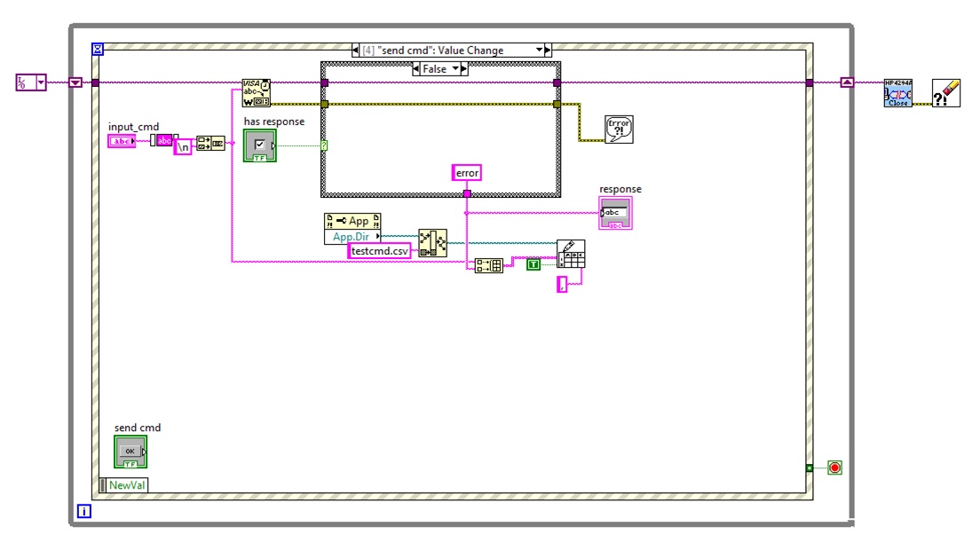This screenshot has height=542, width=980.
Task: Go to previous case of False structure
Action: [417, 69]
